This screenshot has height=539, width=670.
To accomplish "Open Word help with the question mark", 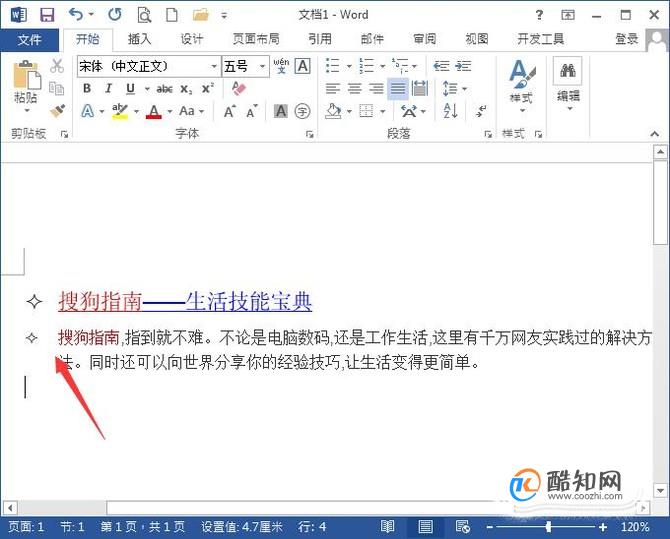I will pyautogui.click(x=539, y=15).
